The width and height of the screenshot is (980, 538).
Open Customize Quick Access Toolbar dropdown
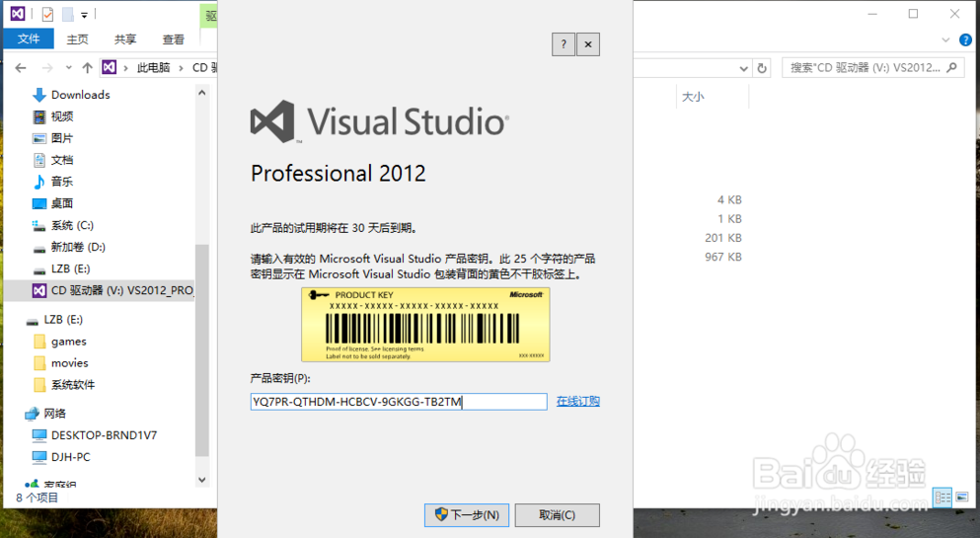coord(84,15)
